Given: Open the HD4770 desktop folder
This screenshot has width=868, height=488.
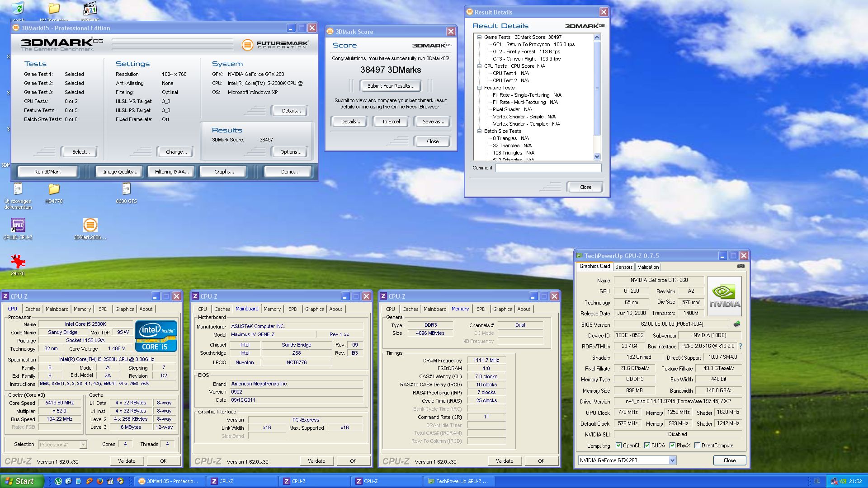Looking at the screenshot, I should tap(54, 189).
